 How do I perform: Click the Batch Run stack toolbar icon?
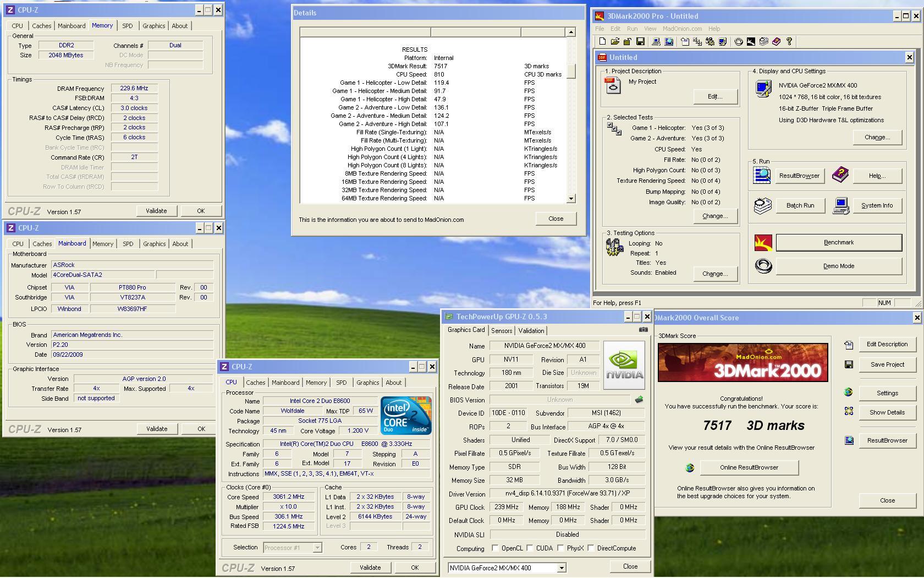point(764,41)
